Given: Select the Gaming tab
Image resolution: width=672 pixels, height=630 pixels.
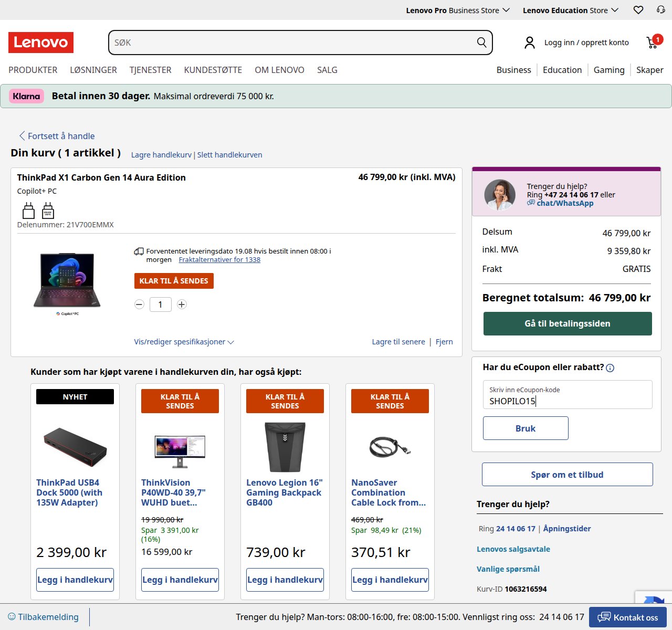Looking at the screenshot, I should click(x=609, y=70).
